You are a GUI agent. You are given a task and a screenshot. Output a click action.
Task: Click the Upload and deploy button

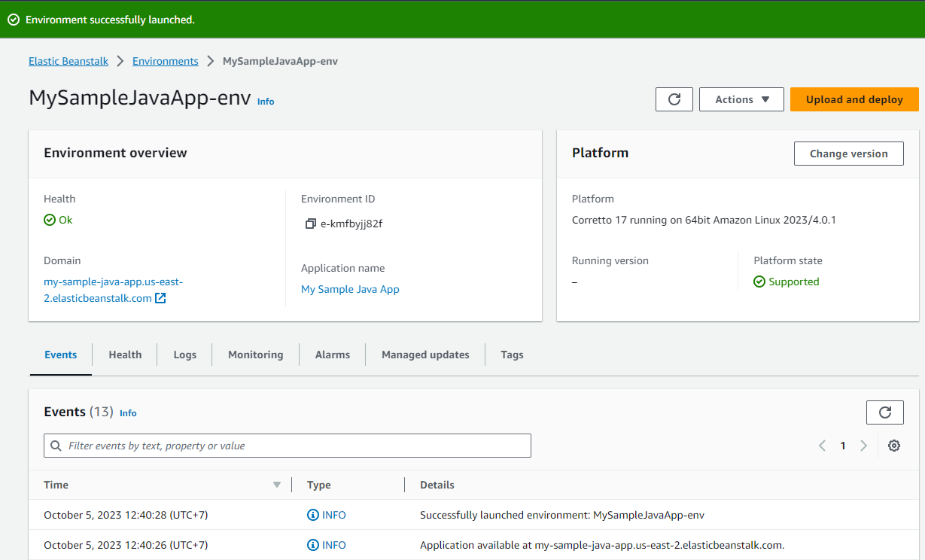tap(854, 99)
